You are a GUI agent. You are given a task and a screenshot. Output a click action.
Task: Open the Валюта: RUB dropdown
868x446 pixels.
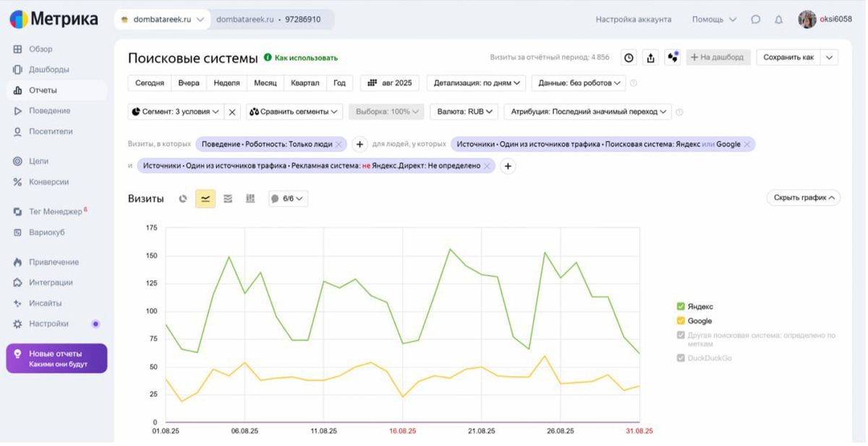point(465,111)
